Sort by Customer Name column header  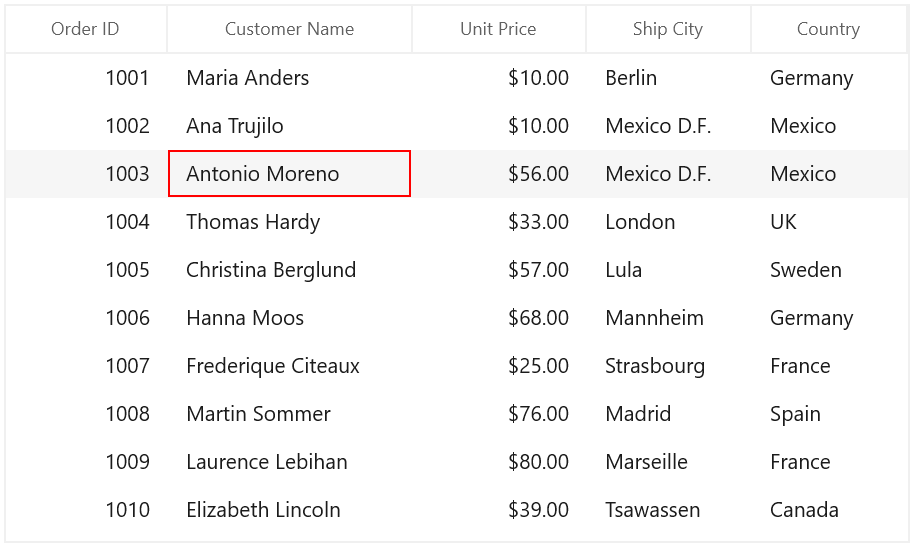point(289,29)
